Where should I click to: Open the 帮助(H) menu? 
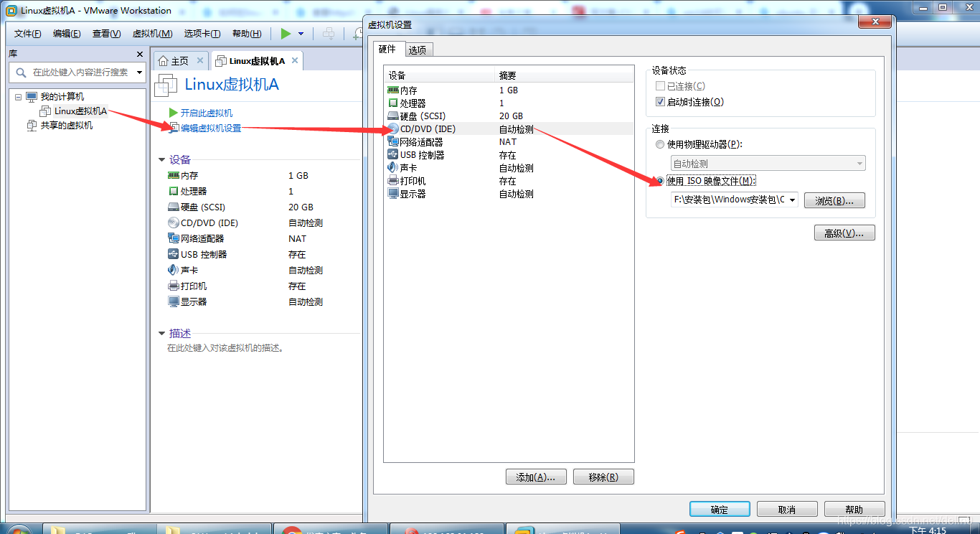(x=246, y=34)
